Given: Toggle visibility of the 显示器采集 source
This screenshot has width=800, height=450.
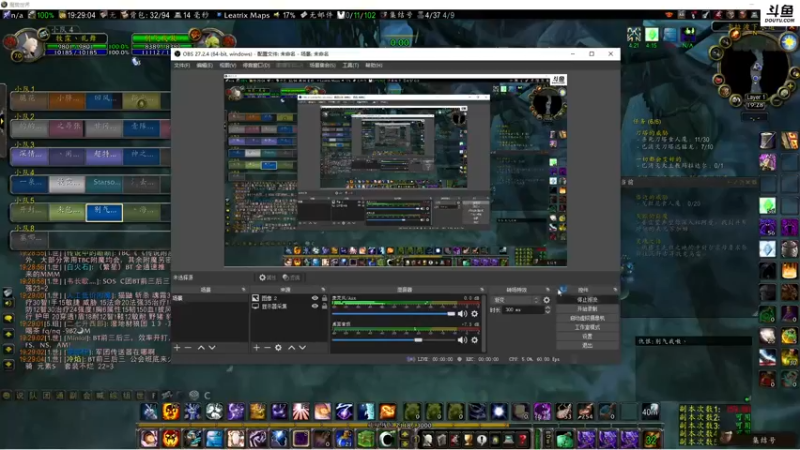Looking at the screenshot, I should (315, 306).
